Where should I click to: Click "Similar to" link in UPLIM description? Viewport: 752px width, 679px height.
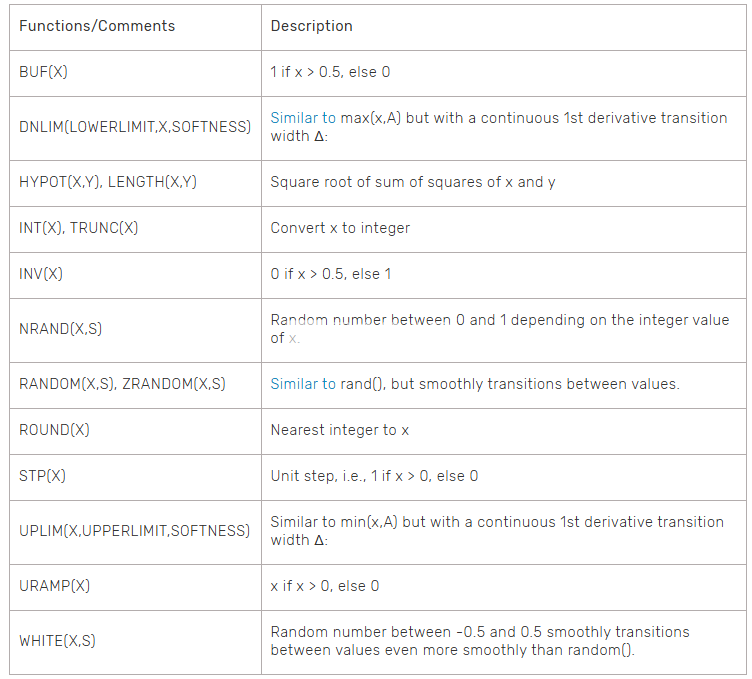click(x=303, y=522)
